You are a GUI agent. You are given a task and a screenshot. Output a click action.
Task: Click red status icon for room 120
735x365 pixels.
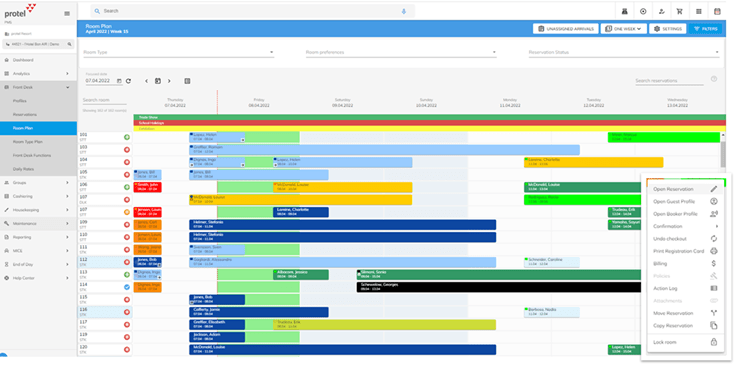[127, 350]
